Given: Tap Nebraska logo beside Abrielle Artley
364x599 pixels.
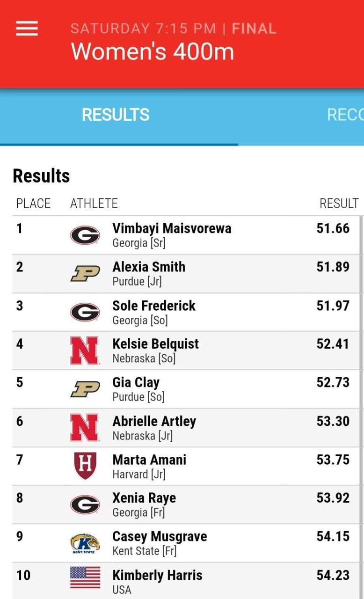Looking at the screenshot, I should (85, 428).
